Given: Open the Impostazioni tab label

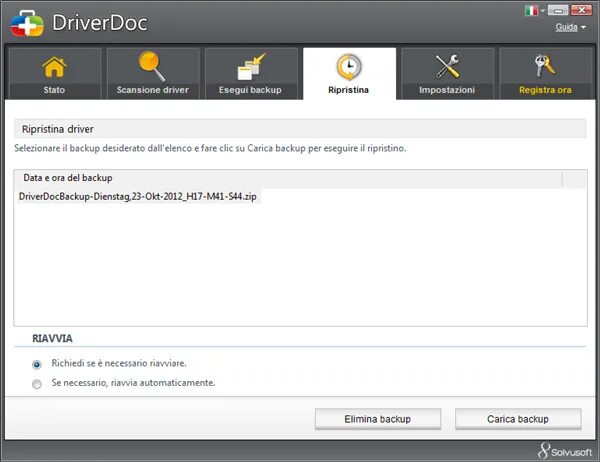Looking at the screenshot, I should click(x=447, y=90).
